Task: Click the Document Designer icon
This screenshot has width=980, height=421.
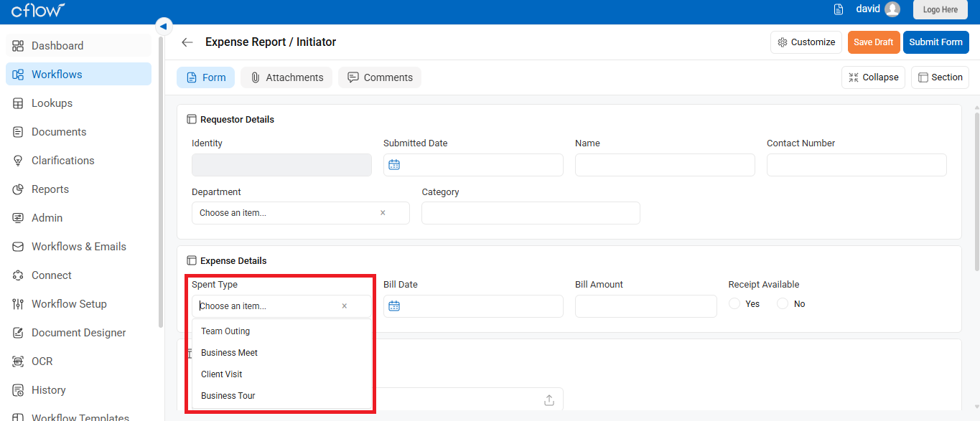Action: (18, 332)
